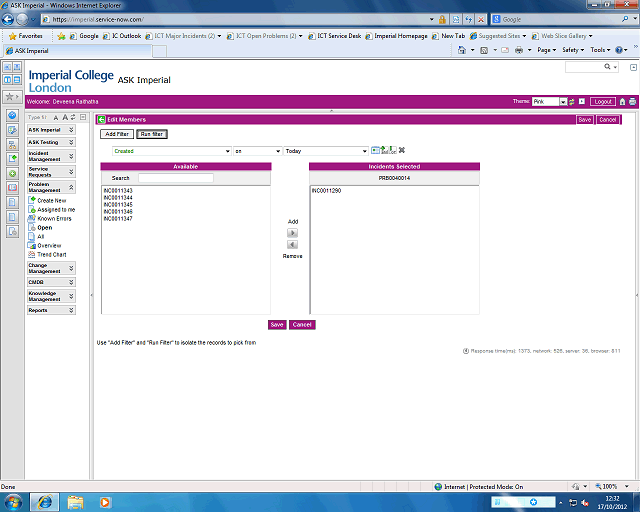Open the Theme dropdown set to Pink
Image resolution: width=640 pixels, height=512 pixels.
coord(550,102)
